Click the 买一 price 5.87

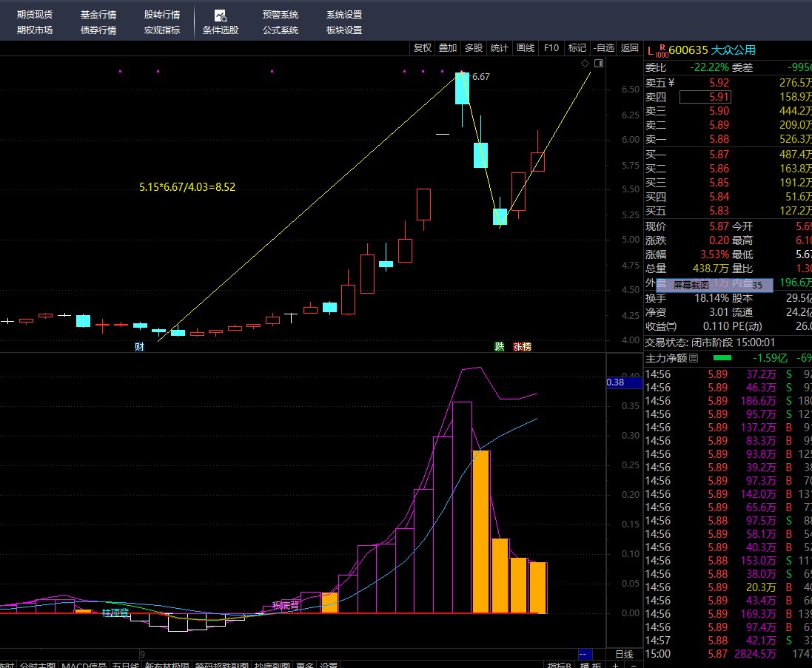[x=719, y=154]
